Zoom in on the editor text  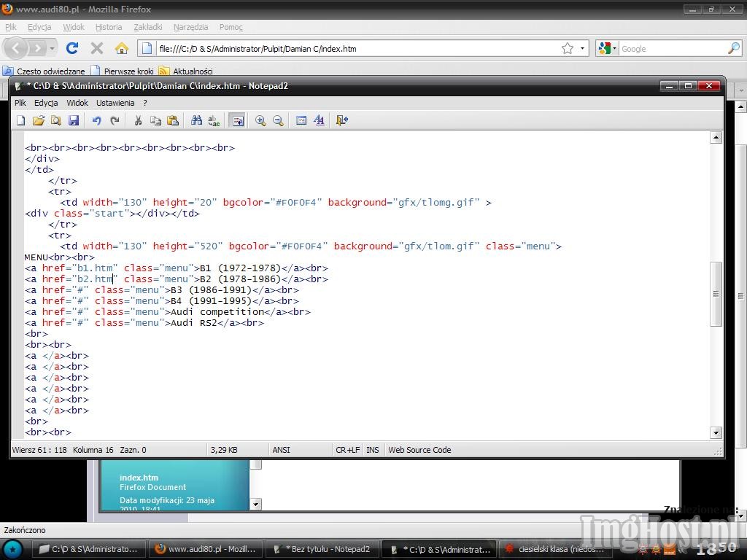pos(260,120)
